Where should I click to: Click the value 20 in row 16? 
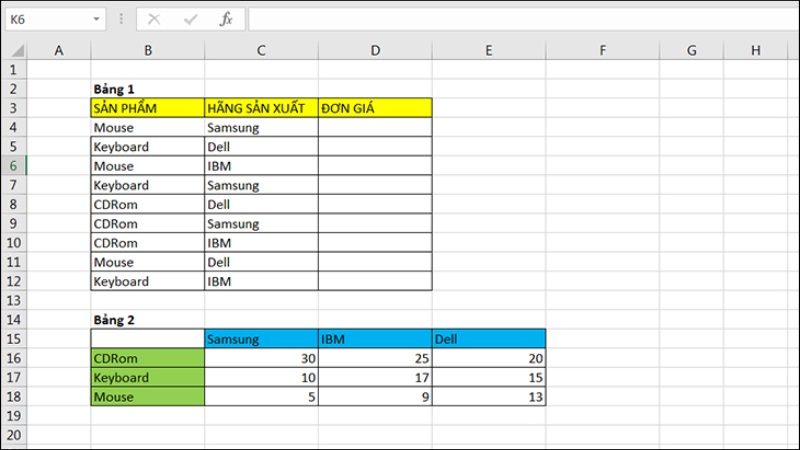(x=489, y=358)
